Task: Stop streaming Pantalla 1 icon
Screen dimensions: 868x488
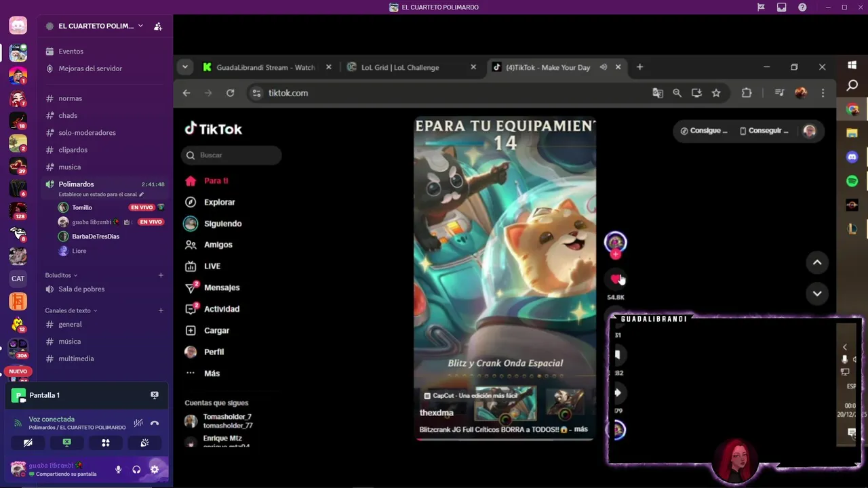Action: click(x=155, y=395)
